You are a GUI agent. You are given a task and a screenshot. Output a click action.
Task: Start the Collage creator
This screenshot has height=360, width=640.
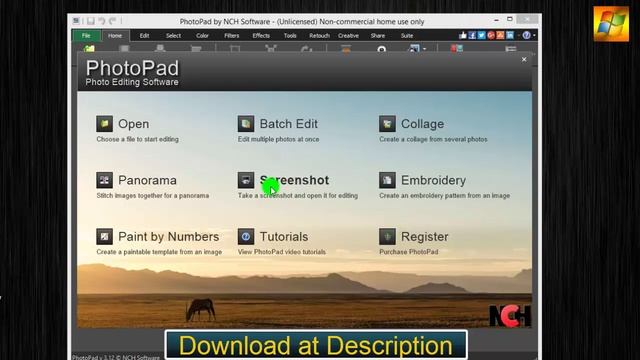411,124
